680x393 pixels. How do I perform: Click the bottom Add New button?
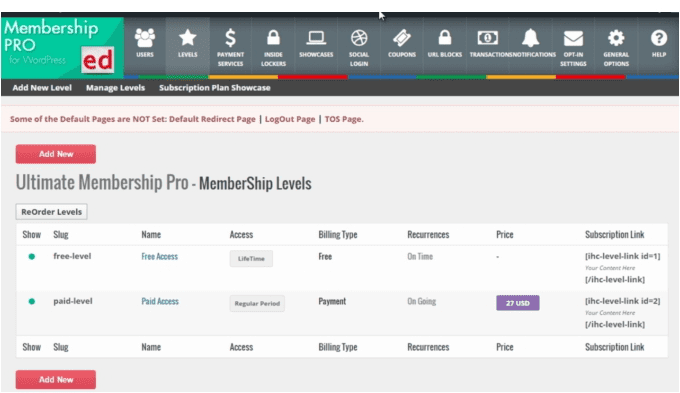(56, 380)
